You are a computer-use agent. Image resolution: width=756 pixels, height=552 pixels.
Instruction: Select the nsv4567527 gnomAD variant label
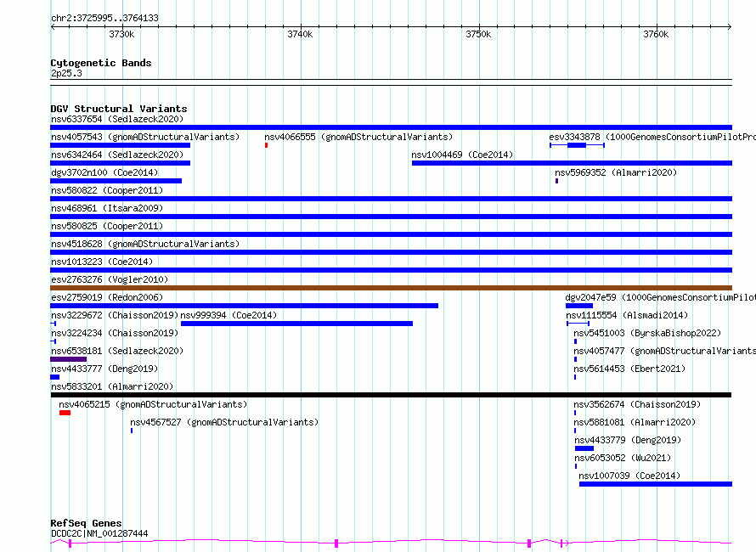tap(224, 422)
